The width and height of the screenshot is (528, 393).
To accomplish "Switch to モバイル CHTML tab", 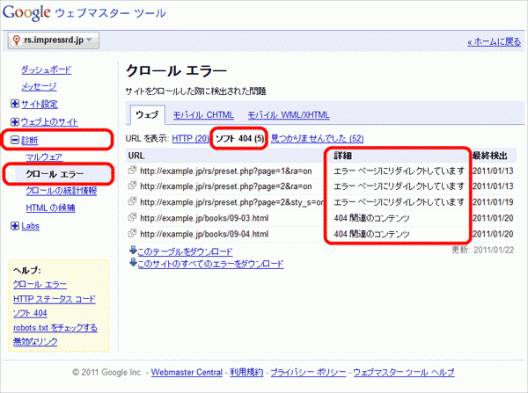I will pos(203,115).
